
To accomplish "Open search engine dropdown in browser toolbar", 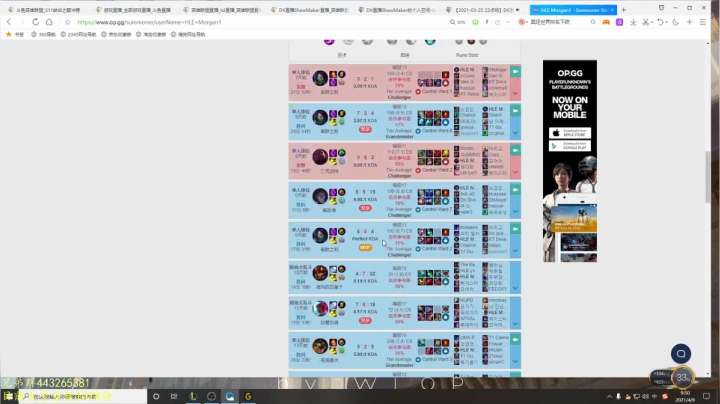I will tap(522, 22).
